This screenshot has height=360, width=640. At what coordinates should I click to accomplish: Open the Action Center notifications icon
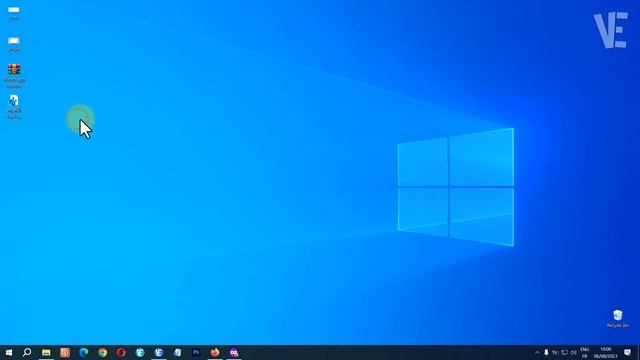point(627,353)
